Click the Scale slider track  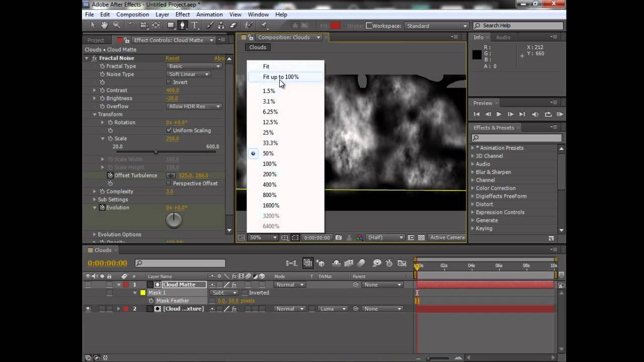166,152
